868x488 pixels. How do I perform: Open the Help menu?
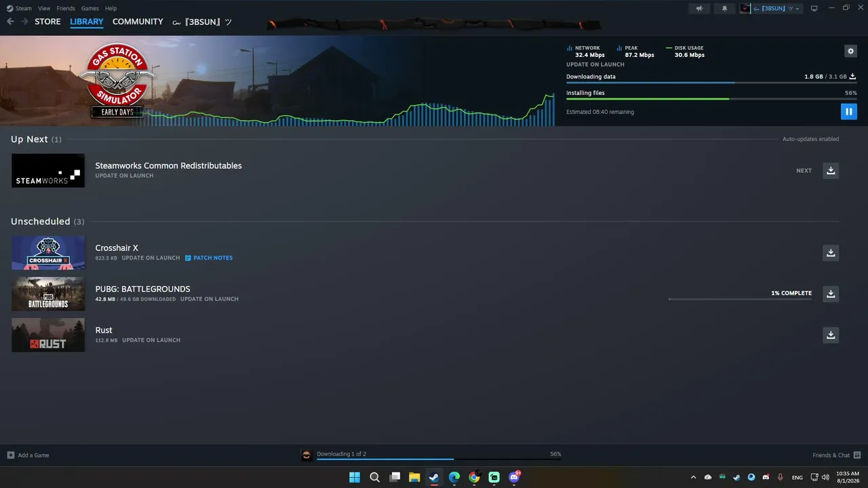111,8
